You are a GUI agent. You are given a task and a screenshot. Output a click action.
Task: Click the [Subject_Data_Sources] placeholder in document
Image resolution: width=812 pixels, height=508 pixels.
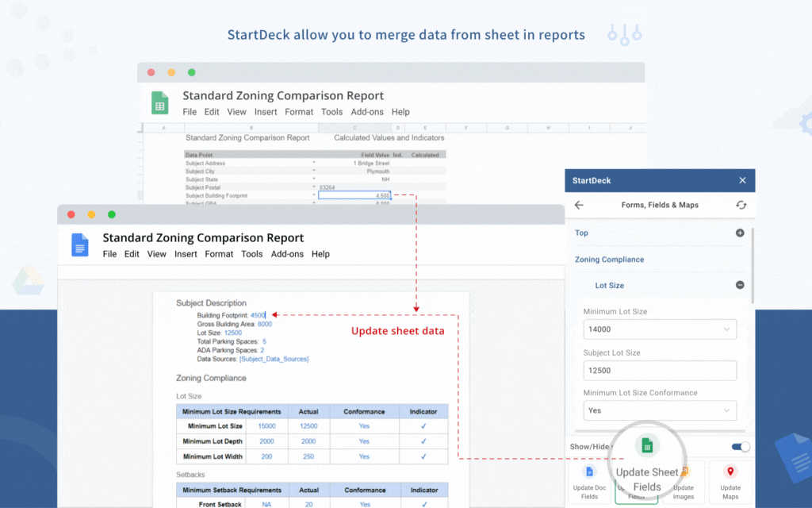(x=274, y=359)
